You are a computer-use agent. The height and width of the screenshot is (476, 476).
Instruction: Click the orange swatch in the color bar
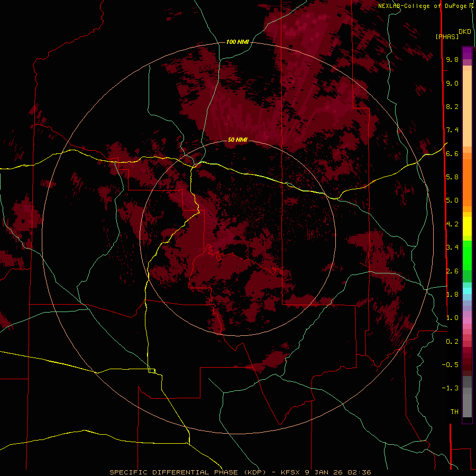point(467,182)
